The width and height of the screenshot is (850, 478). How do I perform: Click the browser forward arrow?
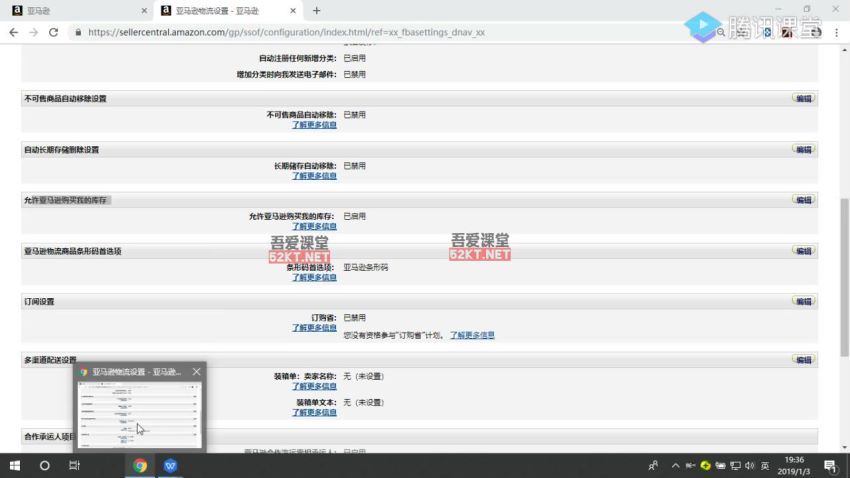[x=34, y=33]
